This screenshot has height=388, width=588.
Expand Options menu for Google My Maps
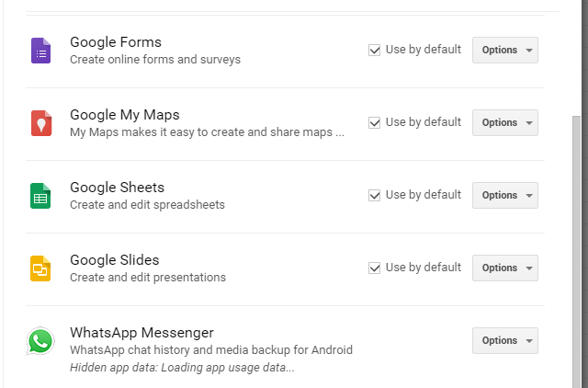tap(505, 122)
